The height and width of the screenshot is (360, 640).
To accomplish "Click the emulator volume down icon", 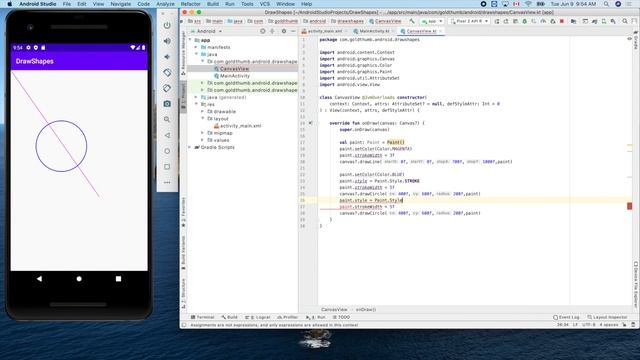I will click(x=167, y=57).
